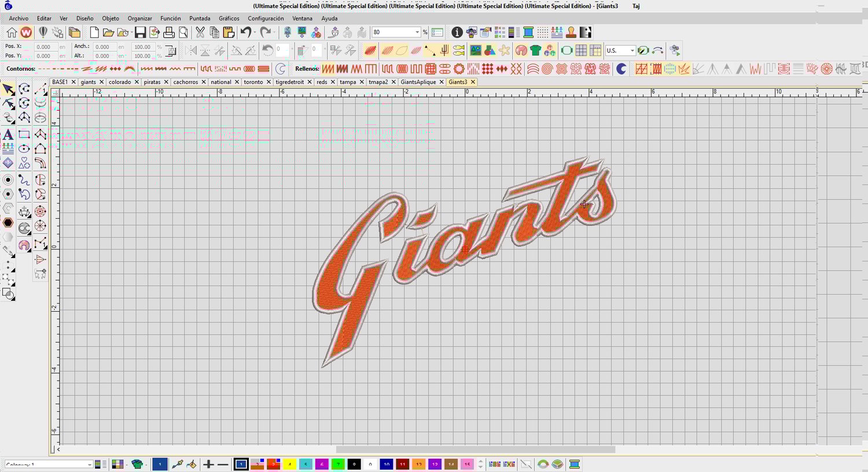Toggle the dotted grid points icon
The height and width of the screenshot is (472, 868).
click(x=543, y=32)
